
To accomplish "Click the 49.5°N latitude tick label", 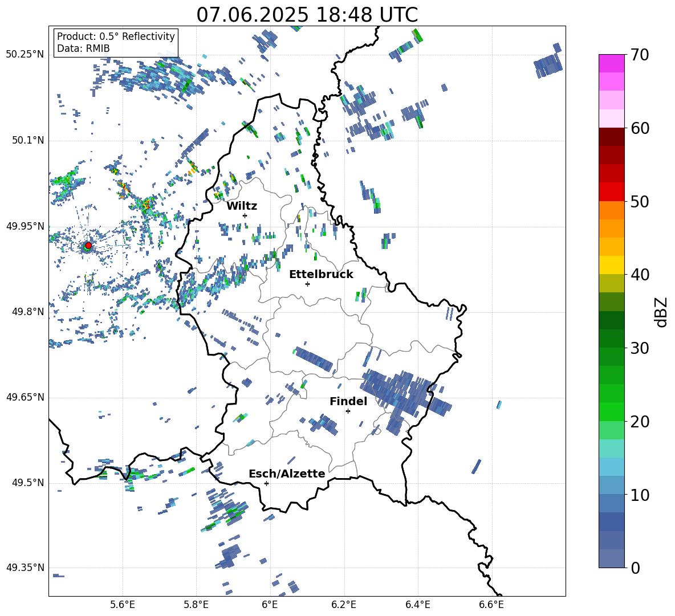I will 29,483.
